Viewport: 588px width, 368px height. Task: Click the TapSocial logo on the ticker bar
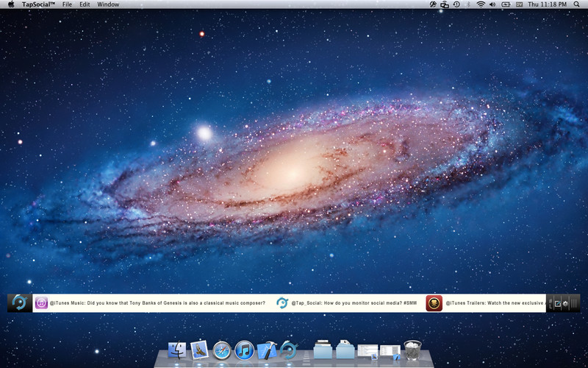(20, 302)
